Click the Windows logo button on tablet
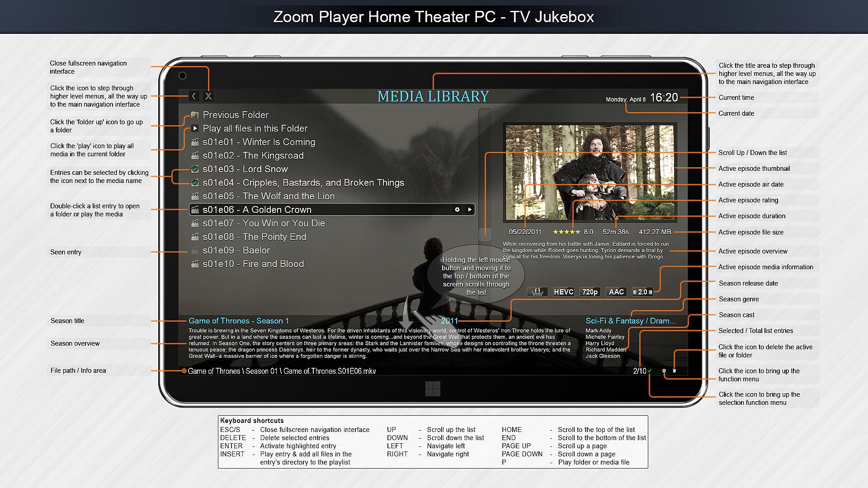 click(433, 389)
